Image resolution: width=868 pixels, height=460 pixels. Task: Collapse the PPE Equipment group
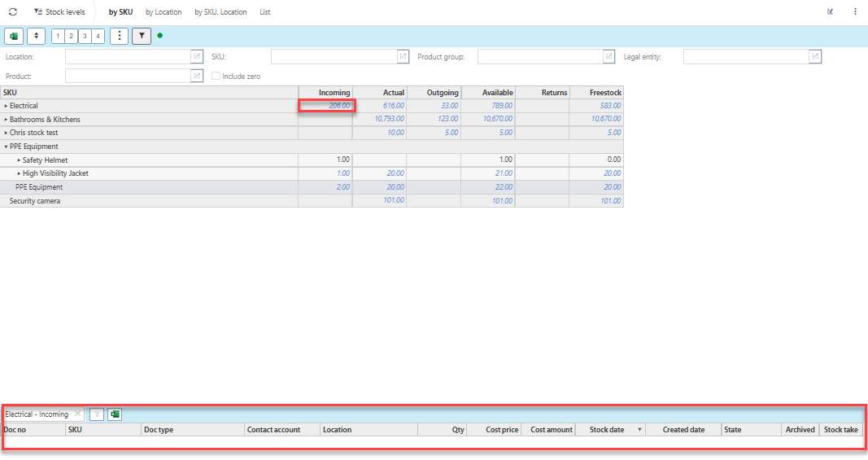pyautogui.click(x=6, y=147)
